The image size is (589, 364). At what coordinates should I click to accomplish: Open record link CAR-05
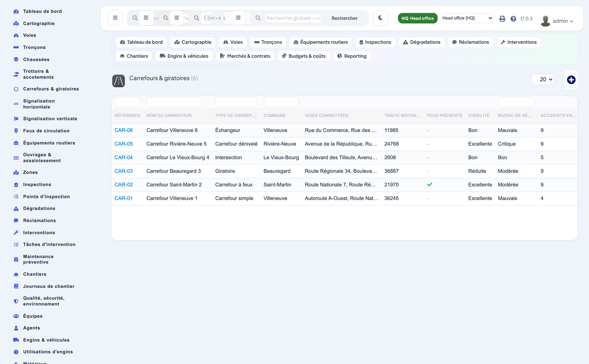tap(124, 144)
